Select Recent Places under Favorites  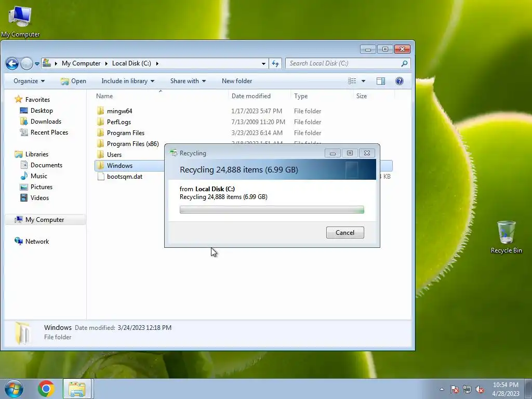(x=44, y=132)
